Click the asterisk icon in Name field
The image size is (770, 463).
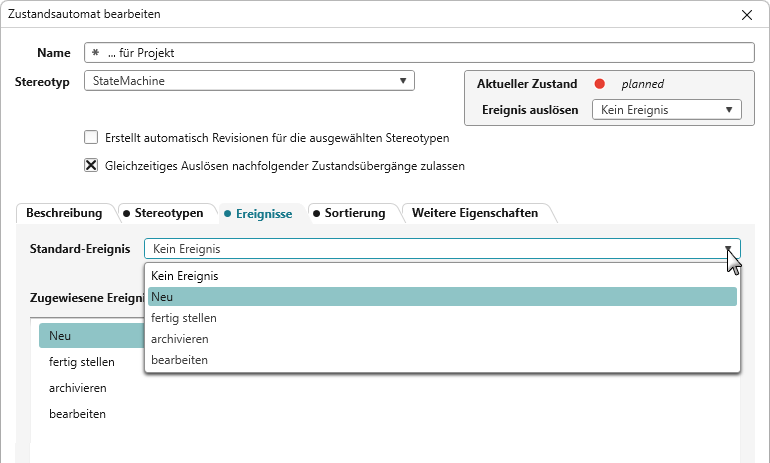pyautogui.click(x=95, y=53)
